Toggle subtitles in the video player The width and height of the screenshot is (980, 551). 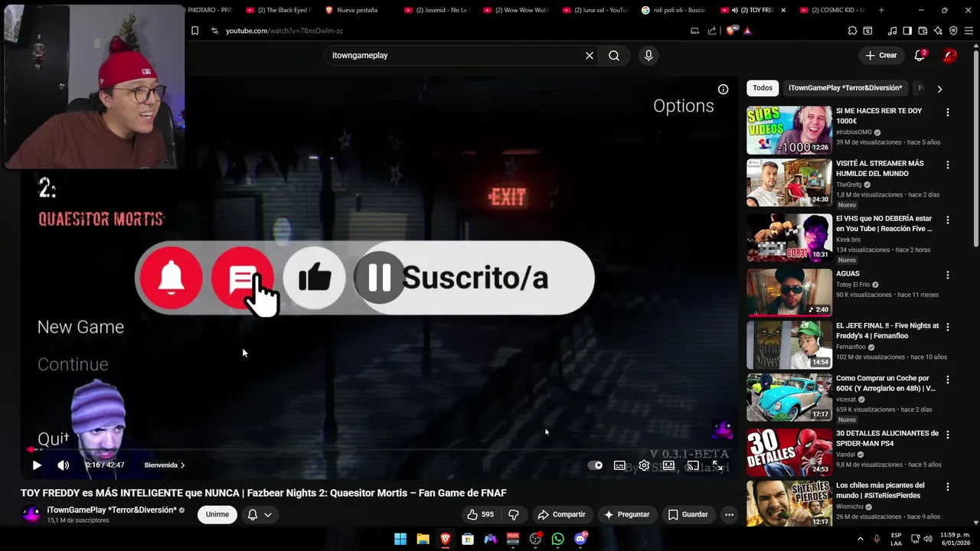point(619,465)
